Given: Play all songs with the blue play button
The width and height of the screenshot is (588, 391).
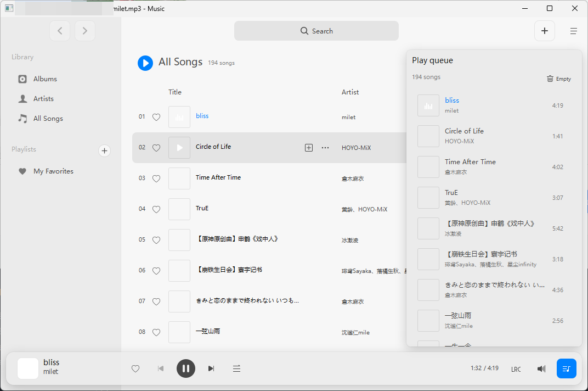Looking at the screenshot, I should tap(145, 63).
